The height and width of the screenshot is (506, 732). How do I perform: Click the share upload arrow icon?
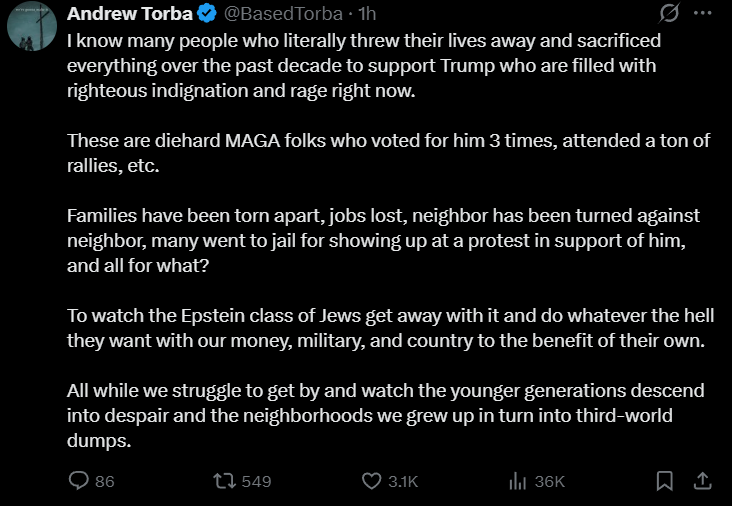(702, 481)
